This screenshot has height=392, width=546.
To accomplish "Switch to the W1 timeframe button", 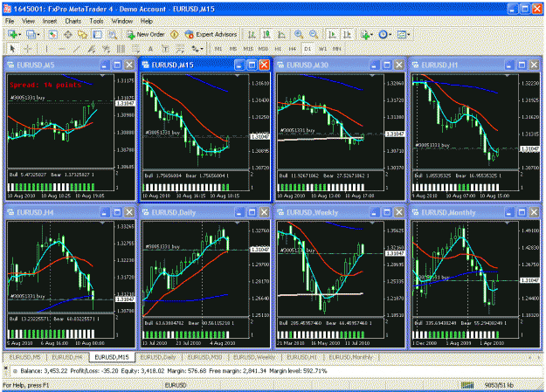I will click(x=322, y=49).
